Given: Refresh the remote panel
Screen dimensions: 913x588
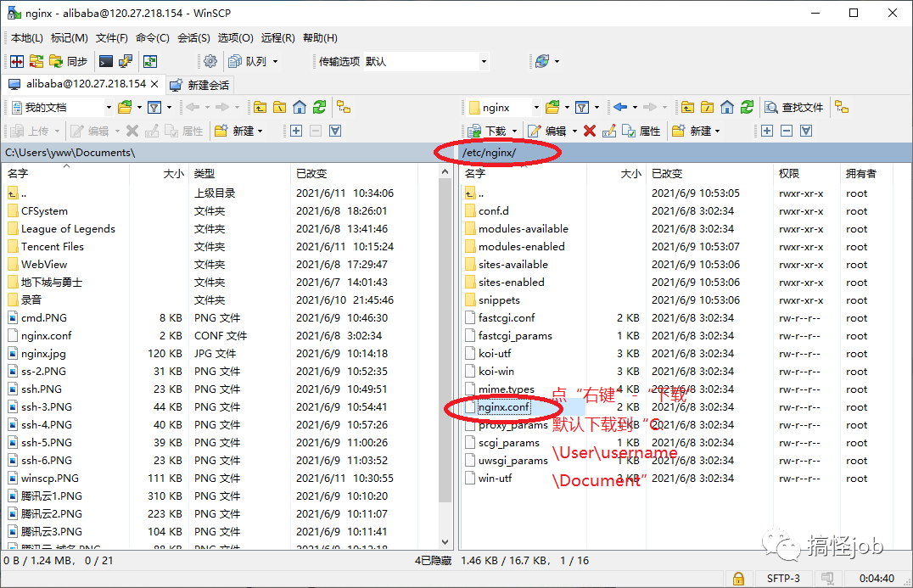Looking at the screenshot, I should pos(747,107).
